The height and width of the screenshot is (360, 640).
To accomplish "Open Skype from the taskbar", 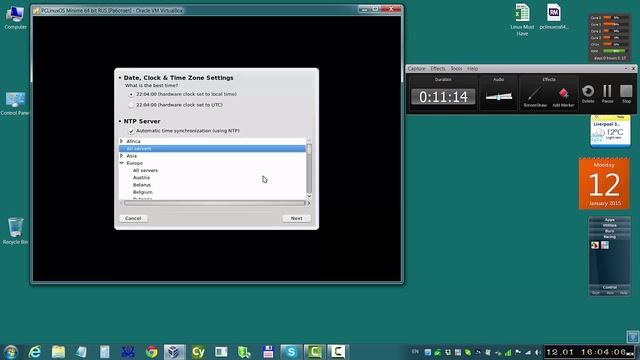I will click(291, 351).
